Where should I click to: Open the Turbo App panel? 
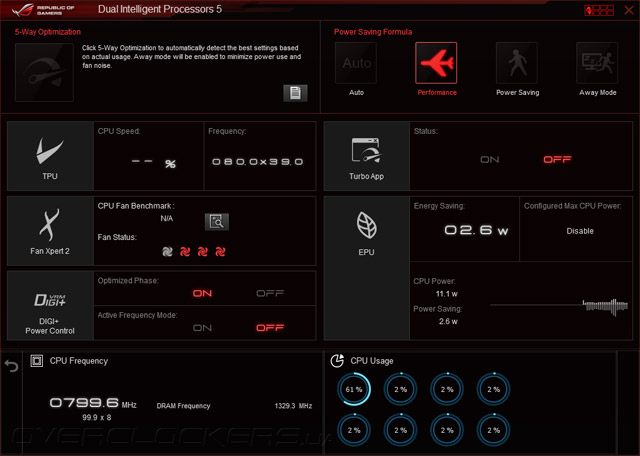click(367, 156)
